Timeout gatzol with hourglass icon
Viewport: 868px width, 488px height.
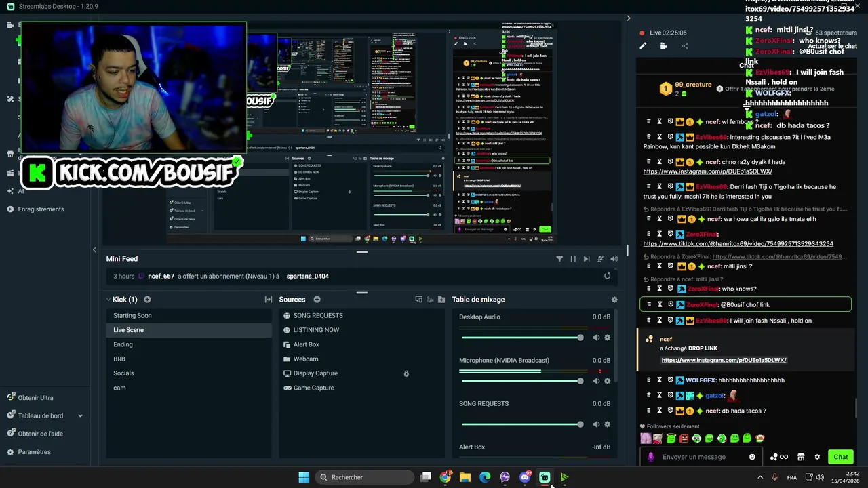(659, 396)
